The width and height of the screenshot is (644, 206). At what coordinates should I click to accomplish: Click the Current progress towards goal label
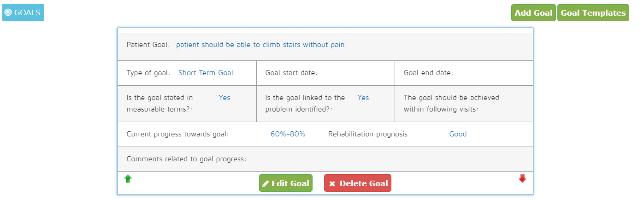point(177,134)
